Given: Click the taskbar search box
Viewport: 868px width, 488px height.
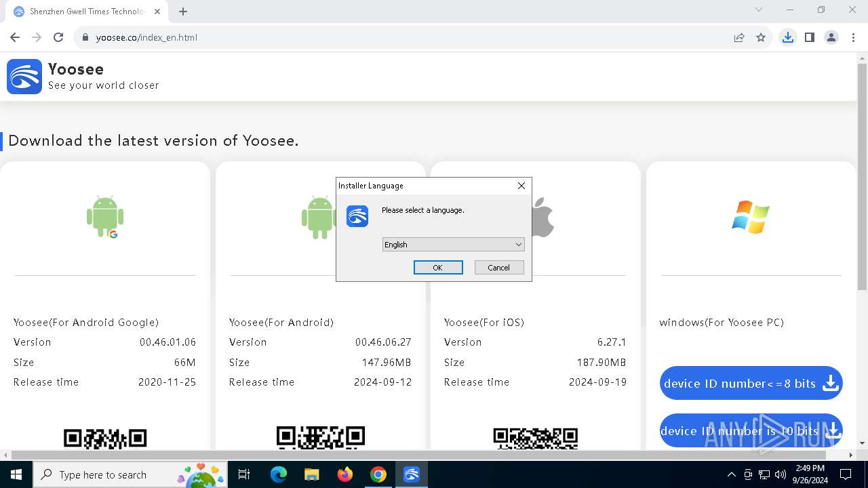Looking at the screenshot, I should pos(130,474).
